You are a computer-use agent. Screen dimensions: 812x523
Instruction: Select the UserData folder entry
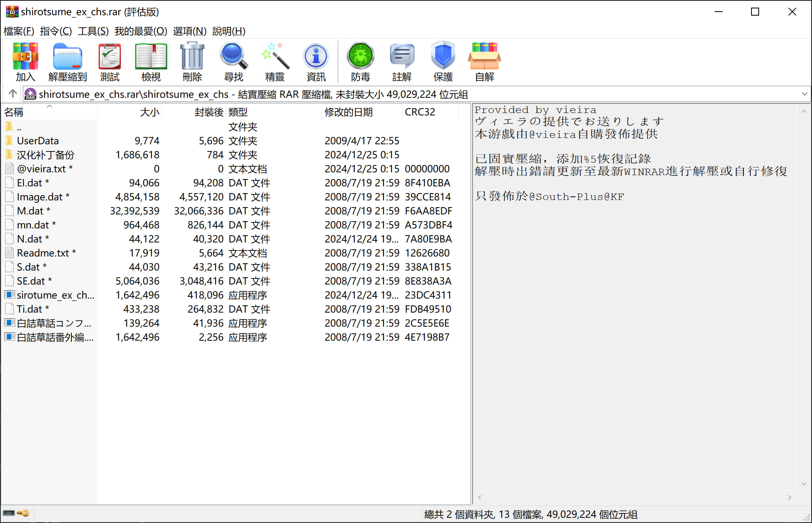pyautogui.click(x=38, y=141)
